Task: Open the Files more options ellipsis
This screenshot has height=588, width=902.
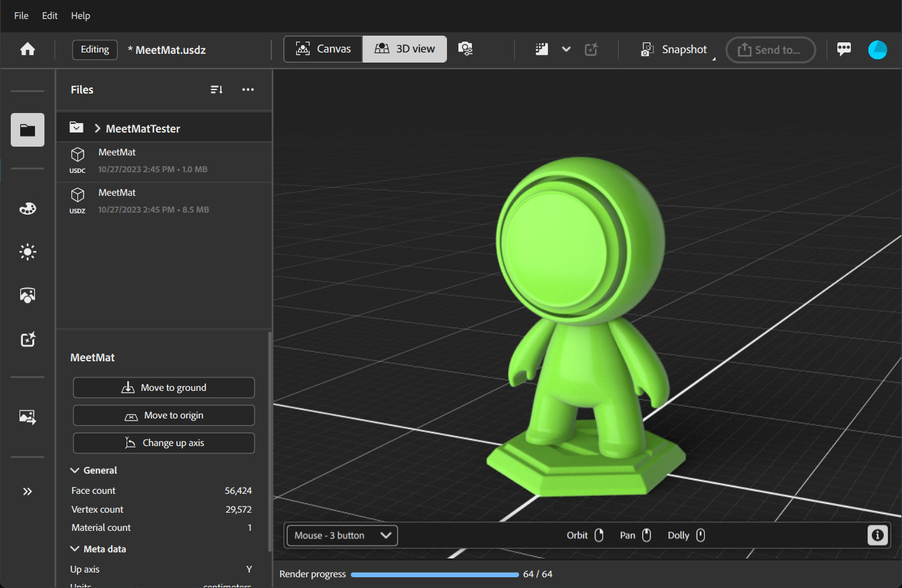Action: (x=248, y=89)
